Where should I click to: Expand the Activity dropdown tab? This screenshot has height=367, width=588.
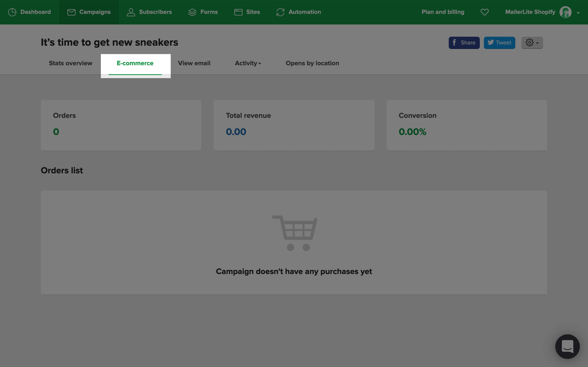click(248, 63)
